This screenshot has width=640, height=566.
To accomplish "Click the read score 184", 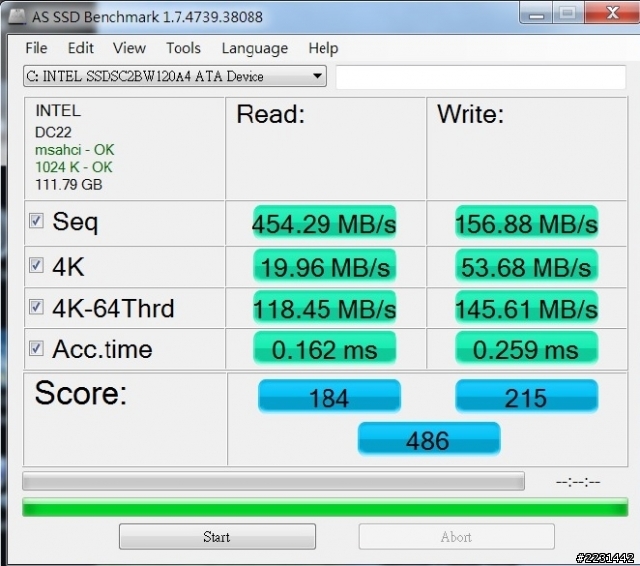I will coord(329,397).
